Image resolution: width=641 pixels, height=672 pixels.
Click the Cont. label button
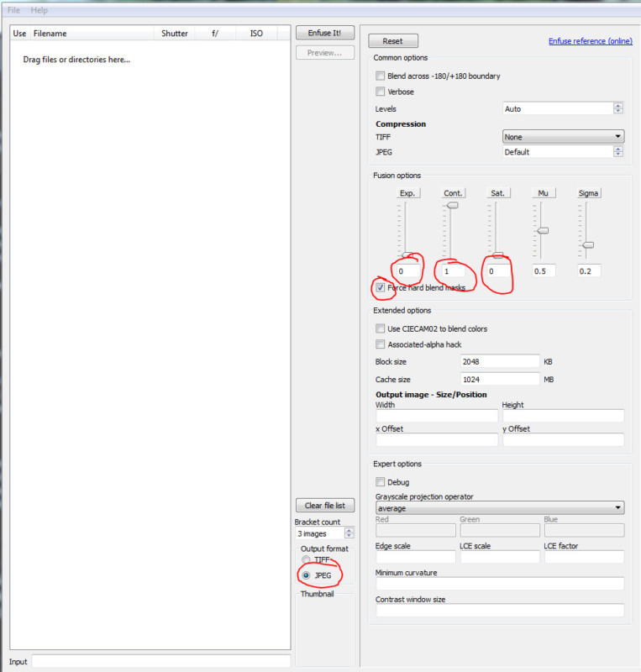[x=453, y=193]
